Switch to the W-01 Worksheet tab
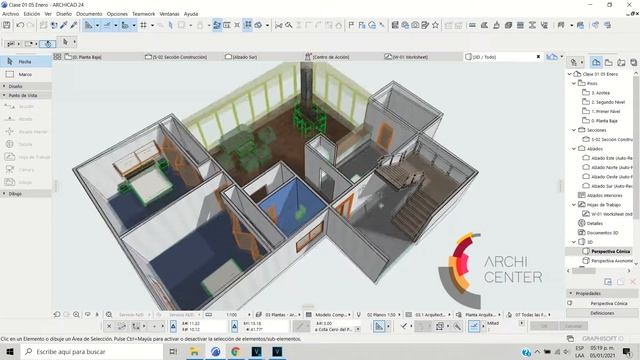This screenshot has width=640, height=360. click(406, 57)
